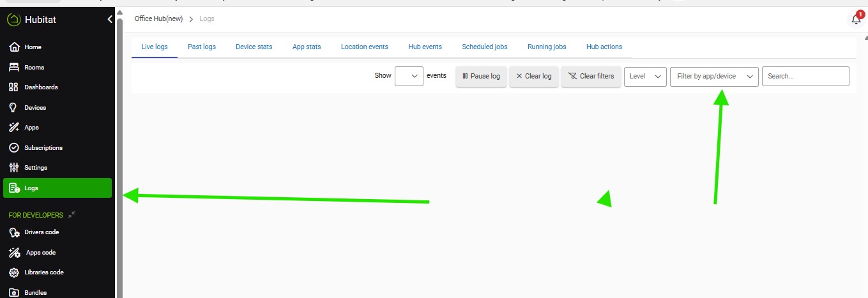Open the Running jobs tab
Viewport: 868px width, 298px height.
[547, 47]
